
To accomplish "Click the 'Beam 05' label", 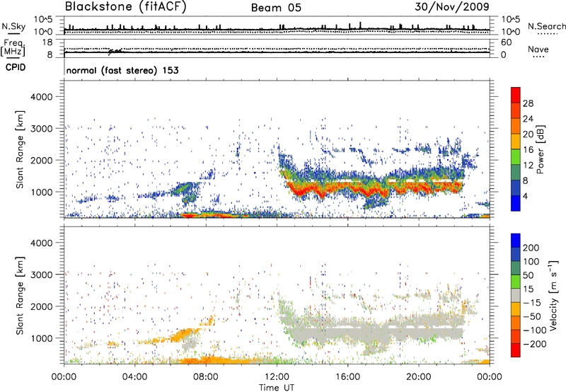I will tap(276, 8).
